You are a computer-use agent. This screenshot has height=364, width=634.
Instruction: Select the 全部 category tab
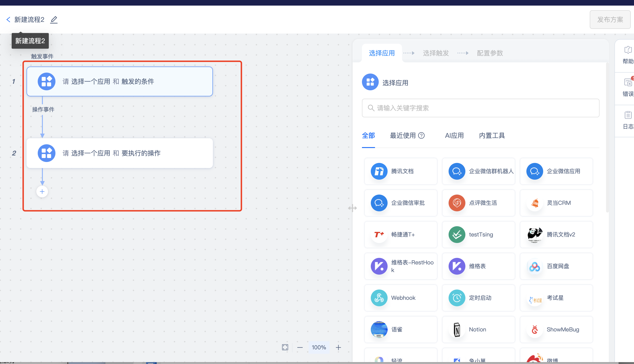click(x=368, y=136)
